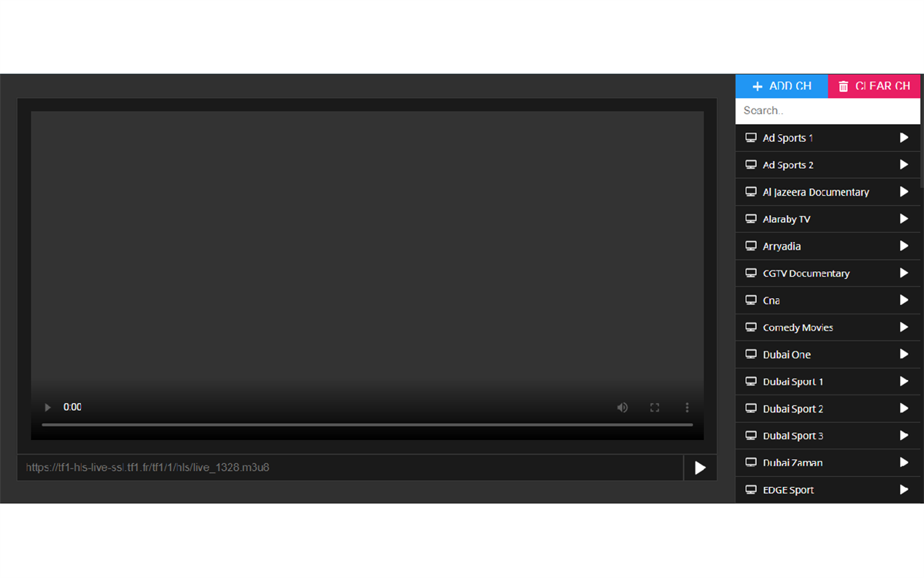
Task: Mute the video using the volume icon
Action: (622, 407)
